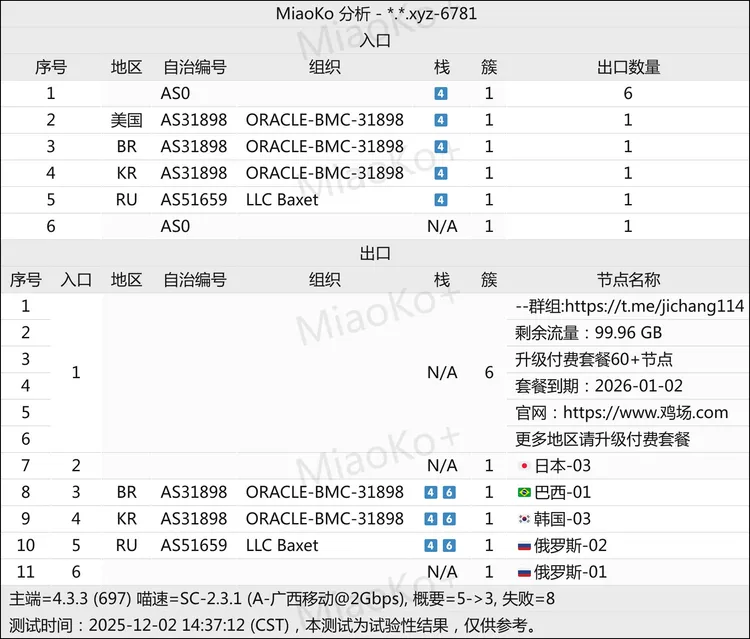Click the 出口数量 column header
Viewport: 750px width, 639px height.
tap(628, 67)
